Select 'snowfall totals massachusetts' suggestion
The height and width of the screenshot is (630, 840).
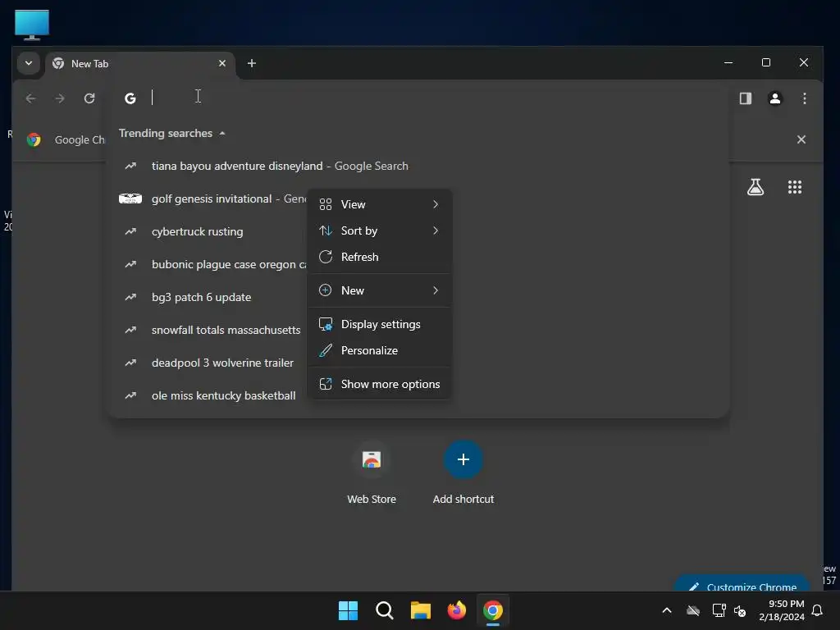pyautogui.click(x=209, y=330)
